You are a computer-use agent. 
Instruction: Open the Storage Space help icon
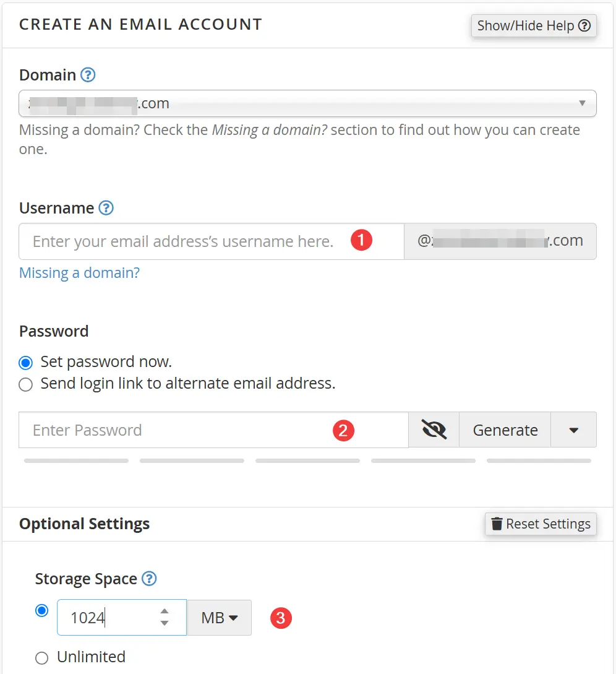[149, 579]
